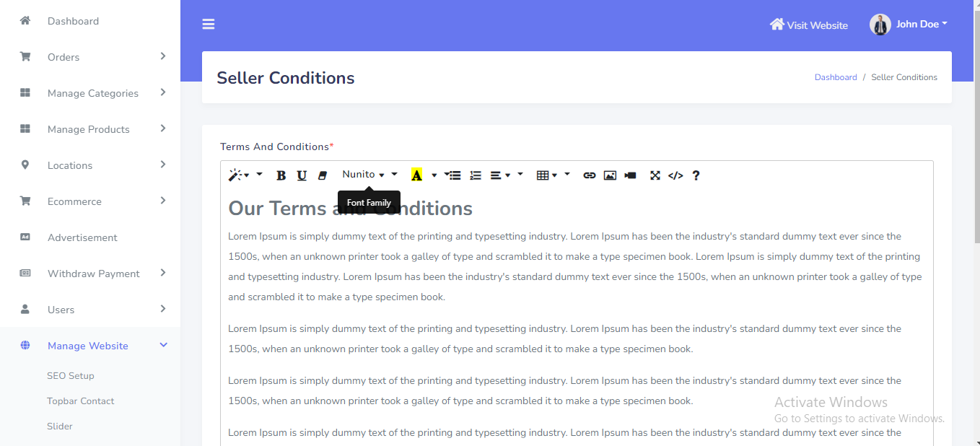Open the table insert dropdown

point(546,175)
